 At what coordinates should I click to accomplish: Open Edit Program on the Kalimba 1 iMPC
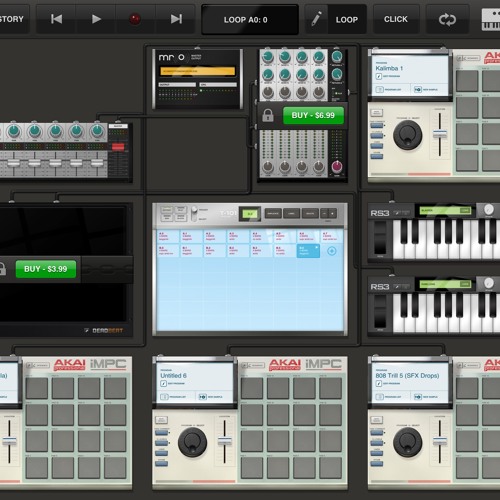coord(388,76)
